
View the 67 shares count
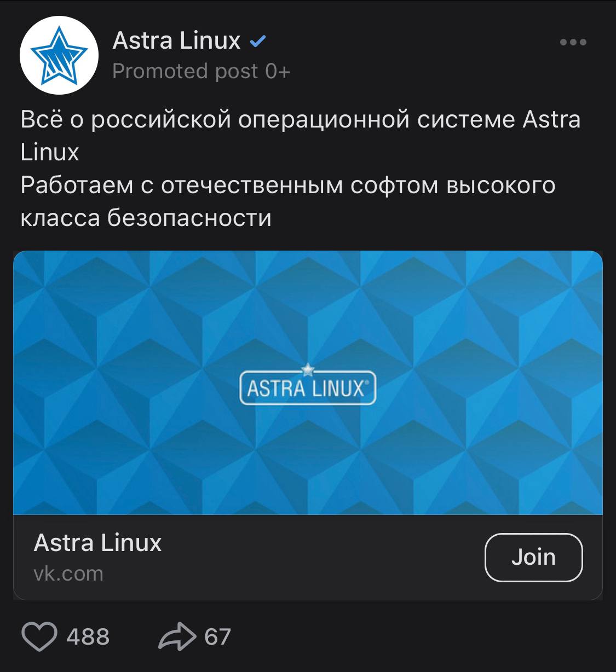pyautogui.click(x=217, y=637)
